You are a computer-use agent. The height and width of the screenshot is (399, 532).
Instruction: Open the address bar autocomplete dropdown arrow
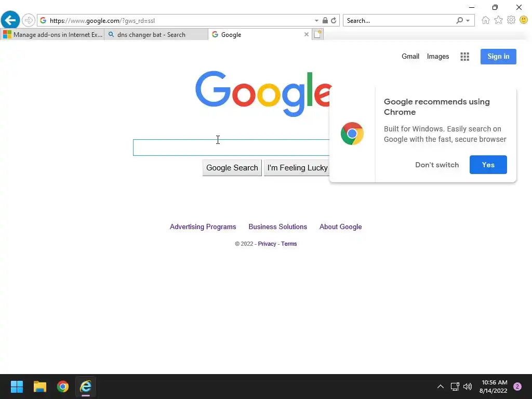pos(316,21)
